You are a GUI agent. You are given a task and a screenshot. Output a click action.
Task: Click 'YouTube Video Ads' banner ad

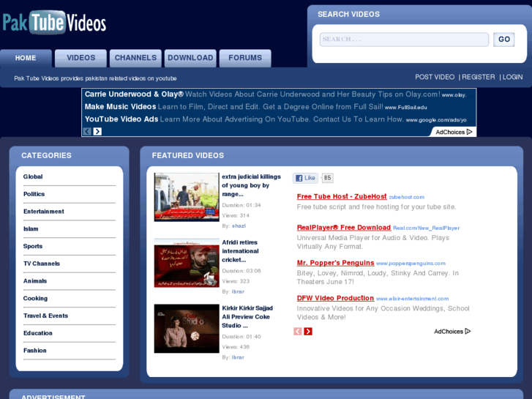(x=121, y=119)
